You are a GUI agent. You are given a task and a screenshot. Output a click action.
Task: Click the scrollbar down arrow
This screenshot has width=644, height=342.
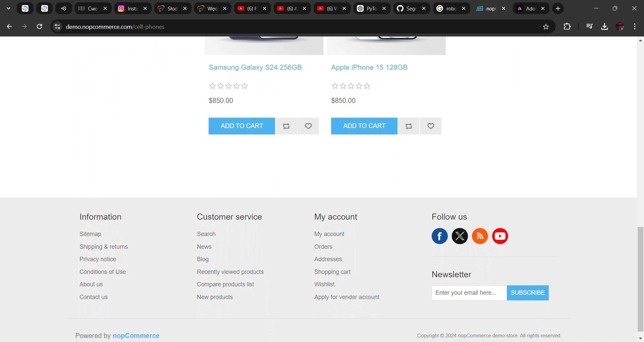[640, 339]
